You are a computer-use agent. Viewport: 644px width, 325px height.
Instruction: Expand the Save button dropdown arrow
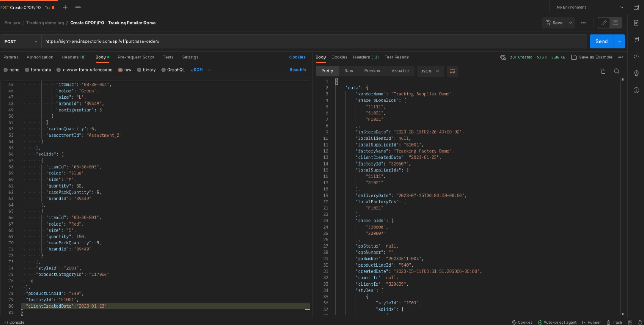click(571, 23)
